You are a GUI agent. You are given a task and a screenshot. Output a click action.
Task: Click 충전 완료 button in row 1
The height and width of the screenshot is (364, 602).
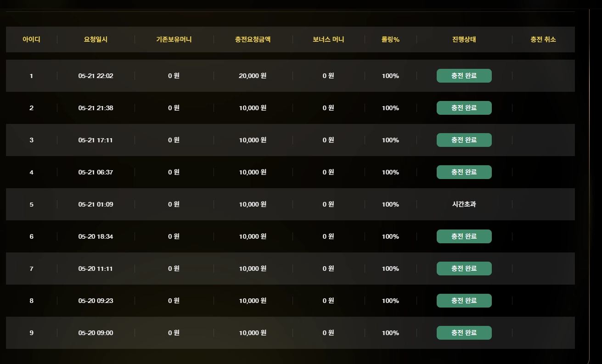(x=464, y=76)
